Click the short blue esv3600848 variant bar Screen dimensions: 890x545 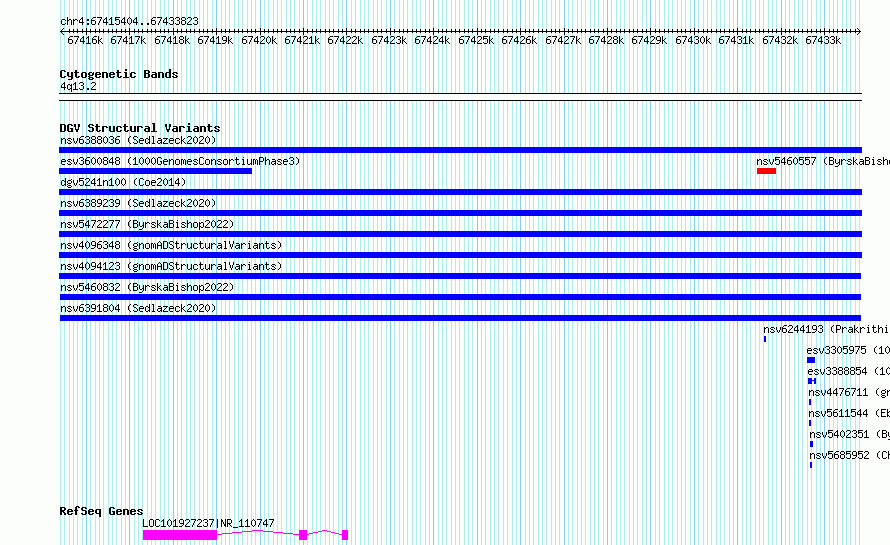point(156,171)
